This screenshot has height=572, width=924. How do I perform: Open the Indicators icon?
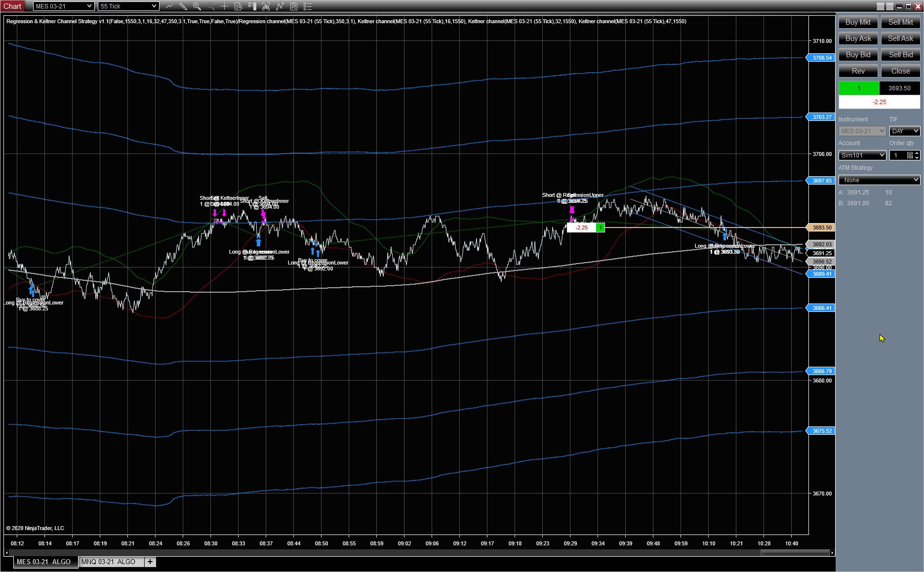click(x=266, y=6)
